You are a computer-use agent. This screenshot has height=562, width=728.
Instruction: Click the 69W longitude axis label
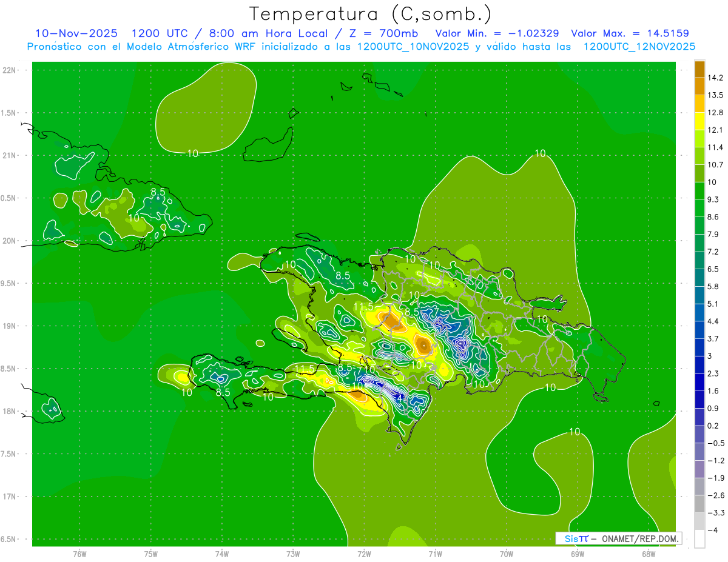tap(578, 554)
